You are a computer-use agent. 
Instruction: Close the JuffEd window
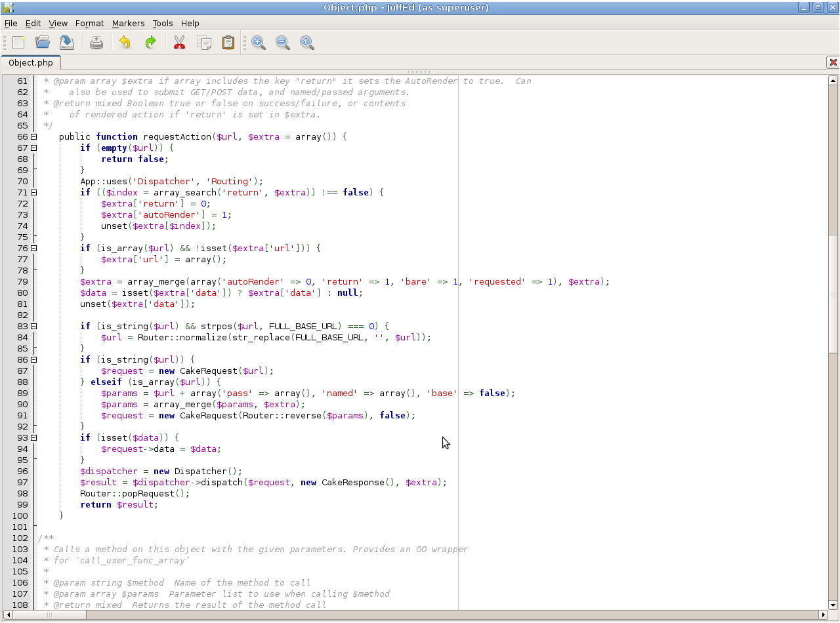pos(831,7)
